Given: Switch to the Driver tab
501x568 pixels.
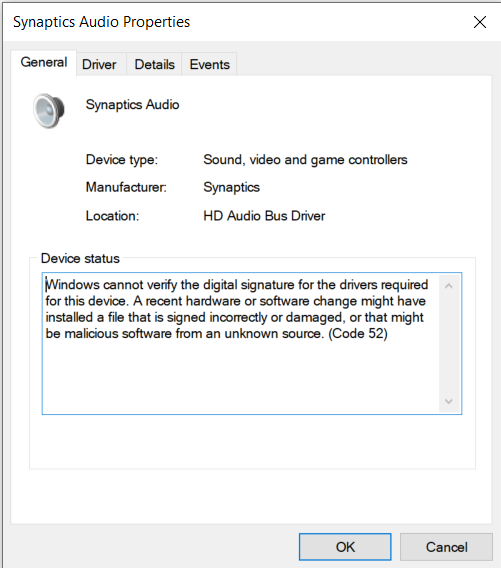Looking at the screenshot, I should 99,64.
